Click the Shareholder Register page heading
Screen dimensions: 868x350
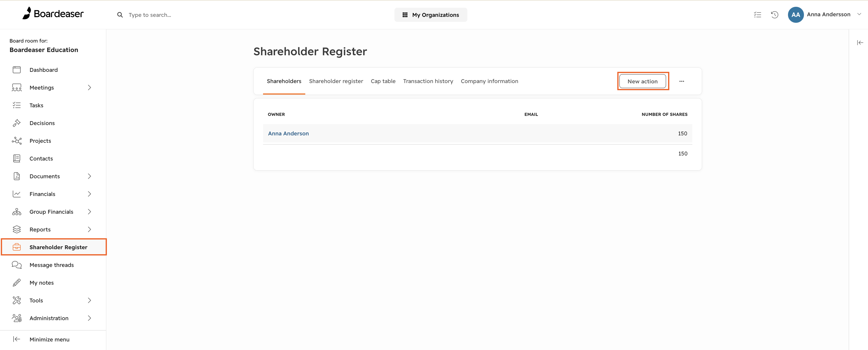click(x=310, y=52)
